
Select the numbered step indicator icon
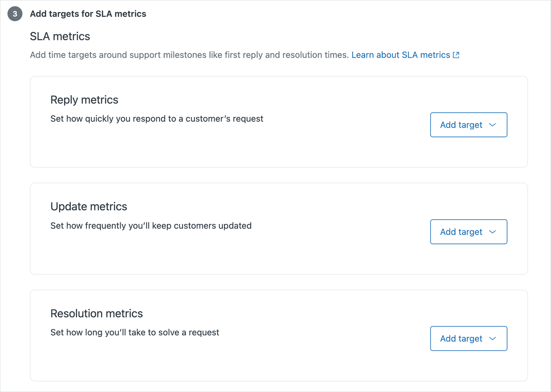(14, 14)
